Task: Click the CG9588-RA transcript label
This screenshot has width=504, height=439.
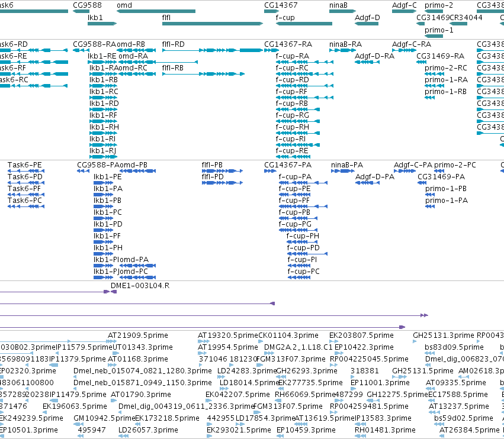Action: click(x=95, y=44)
